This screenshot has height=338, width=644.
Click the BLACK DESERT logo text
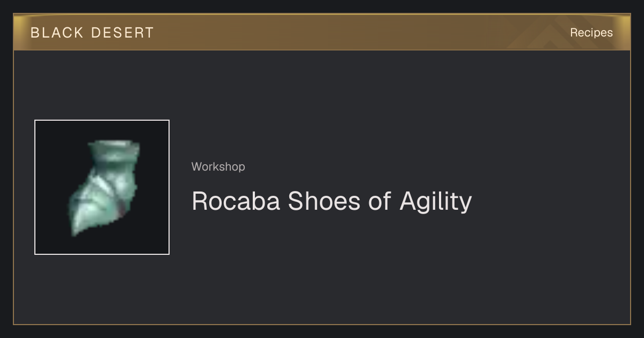pyautogui.click(x=92, y=33)
